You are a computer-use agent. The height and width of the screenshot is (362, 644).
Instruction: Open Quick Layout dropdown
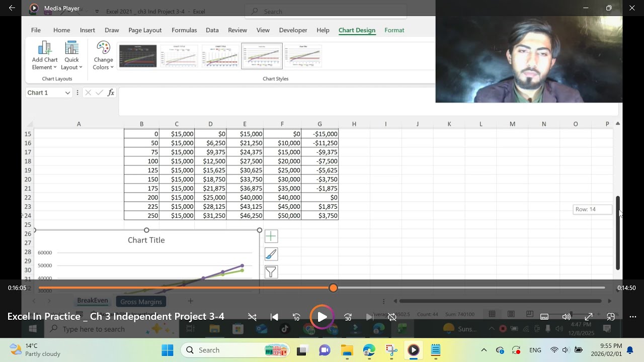coord(72,56)
